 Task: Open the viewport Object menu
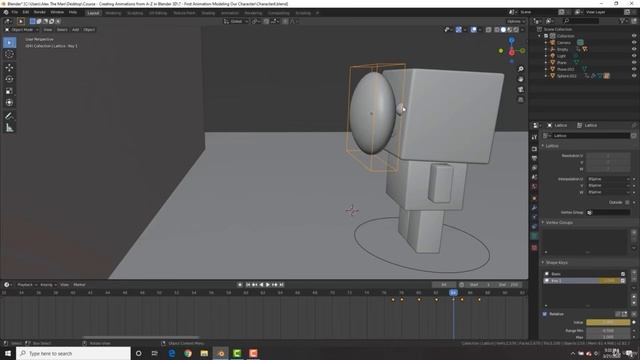coord(89,30)
